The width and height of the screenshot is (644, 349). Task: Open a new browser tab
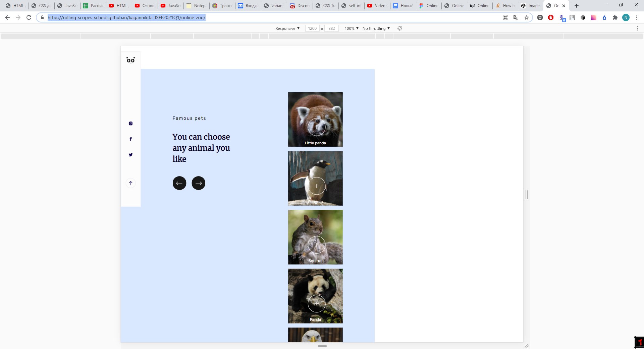coord(577,6)
